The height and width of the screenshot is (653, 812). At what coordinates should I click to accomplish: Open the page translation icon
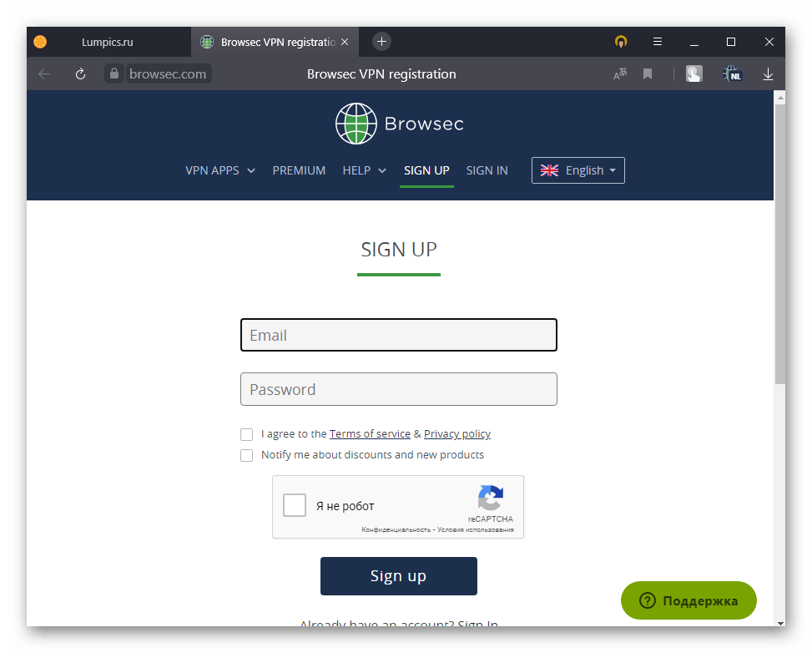(620, 74)
